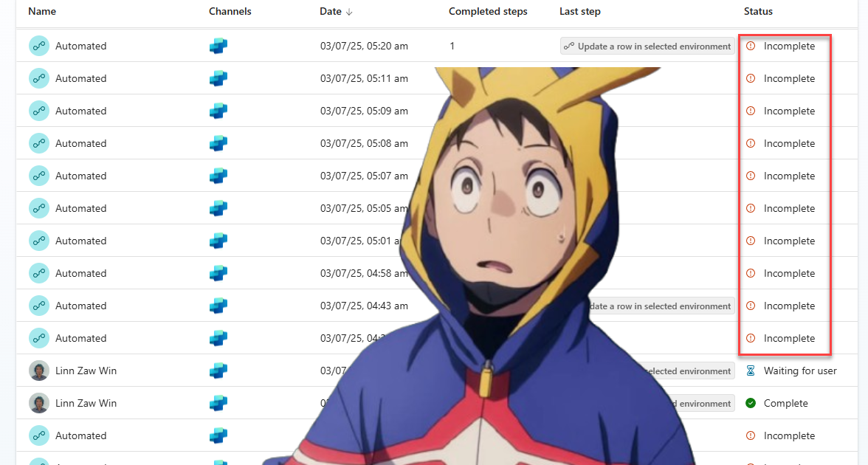The width and height of the screenshot is (868, 465).
Task: Click the 'Incomplete' status text in the 05:20 am row
Action: tap(790, 46)
